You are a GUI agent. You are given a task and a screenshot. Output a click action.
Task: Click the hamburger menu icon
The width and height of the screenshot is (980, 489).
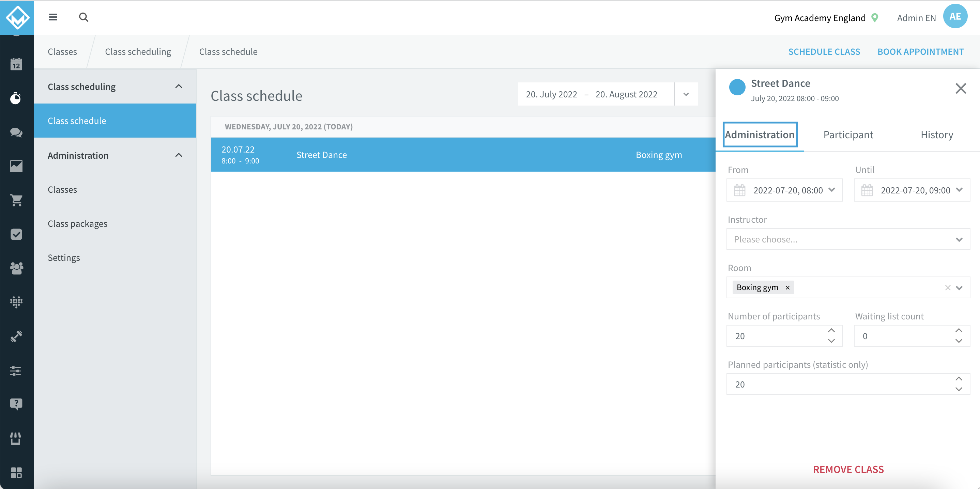[53, 17]
